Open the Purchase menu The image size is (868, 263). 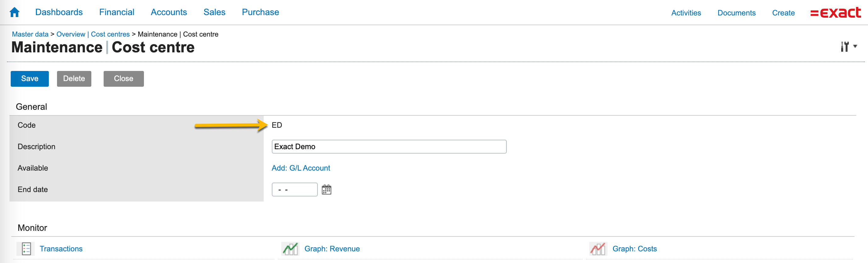tap(260, 13)
